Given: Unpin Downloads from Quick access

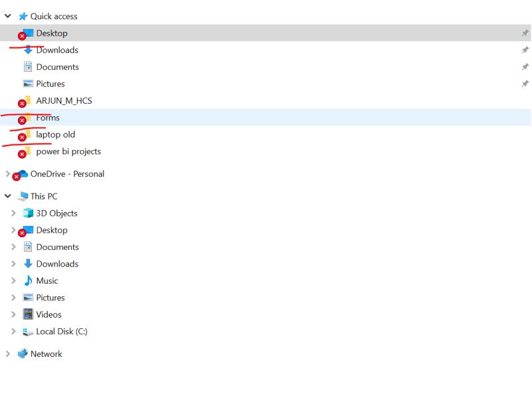Looking at the screenshot, I should (525, 49).
